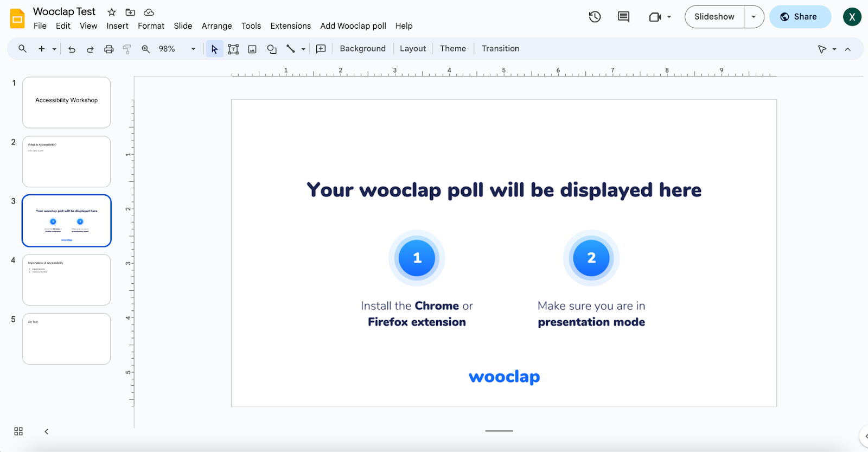Click the Transition button

pyautogui.click(x=500, y=49)
